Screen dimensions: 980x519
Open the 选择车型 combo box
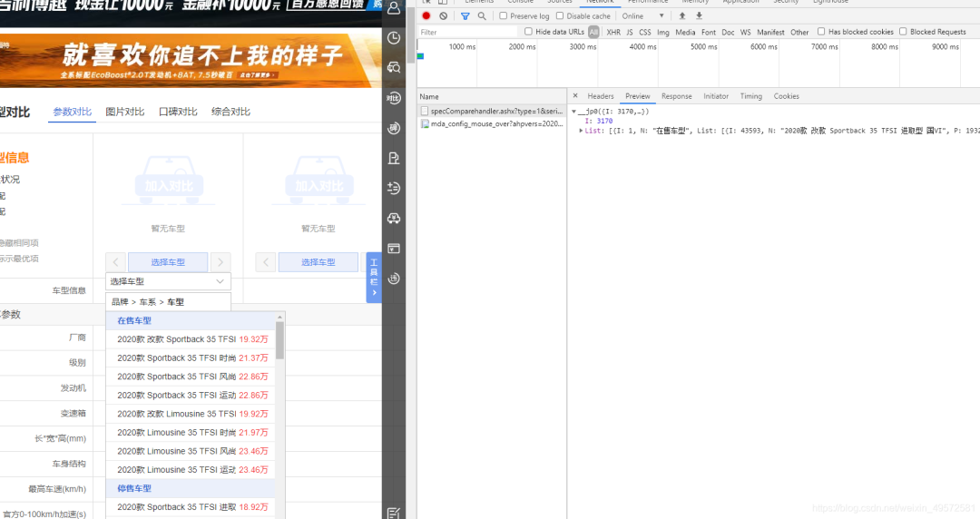[x=168, y=282]
